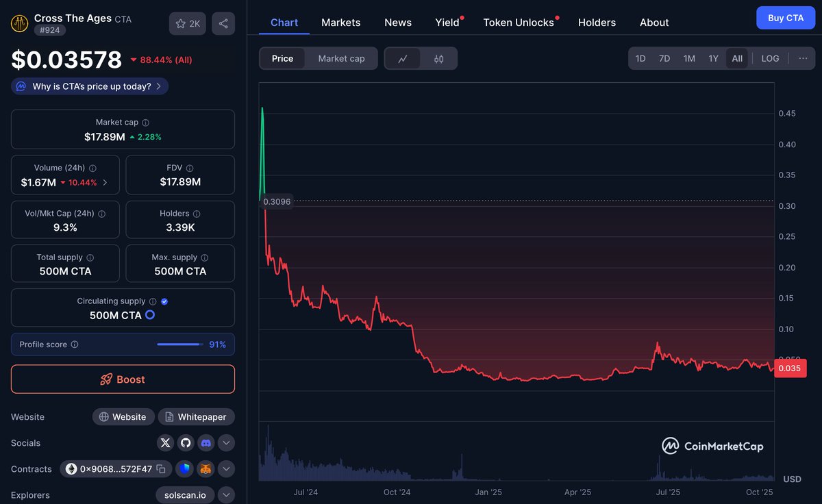The image size is (822, 504).
Task: Click the Cross The Ages token logo
Action: [21, 24]
